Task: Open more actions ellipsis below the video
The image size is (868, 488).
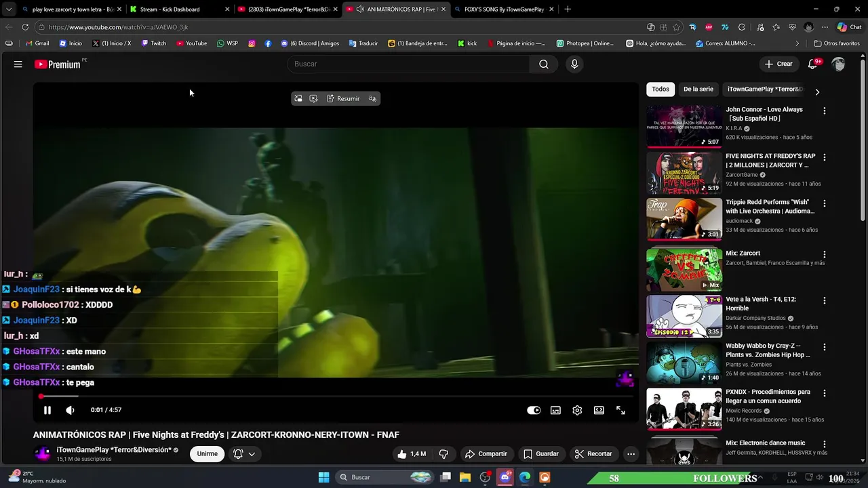Action: tap(631, 454)
